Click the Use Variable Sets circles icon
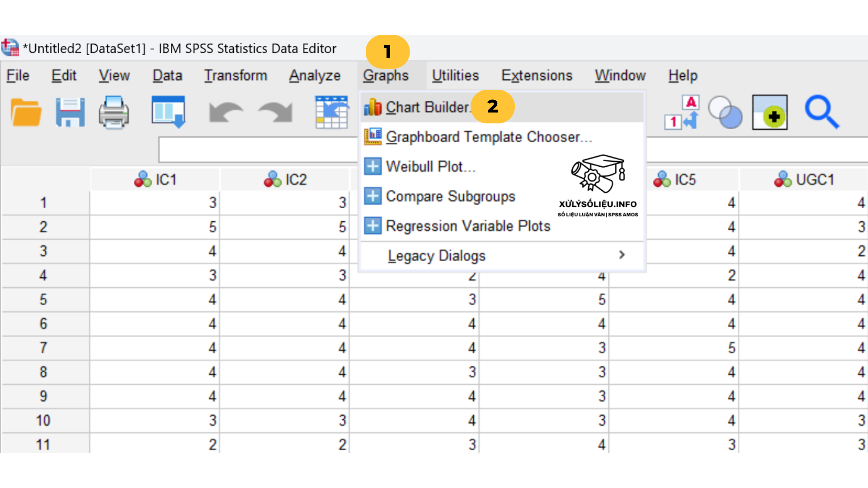This screenshot has width=868, height=488. click(x=726, y=113)
